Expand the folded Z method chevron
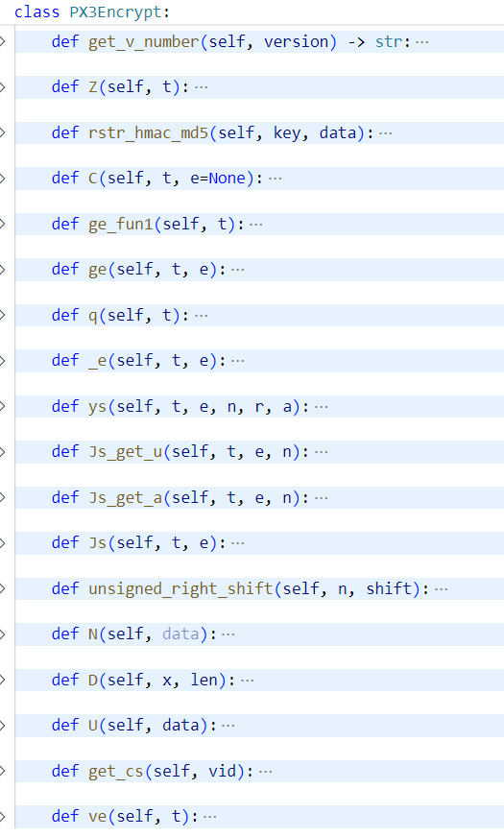This screenshot has width=504, height=837. (x=2, y=87)
